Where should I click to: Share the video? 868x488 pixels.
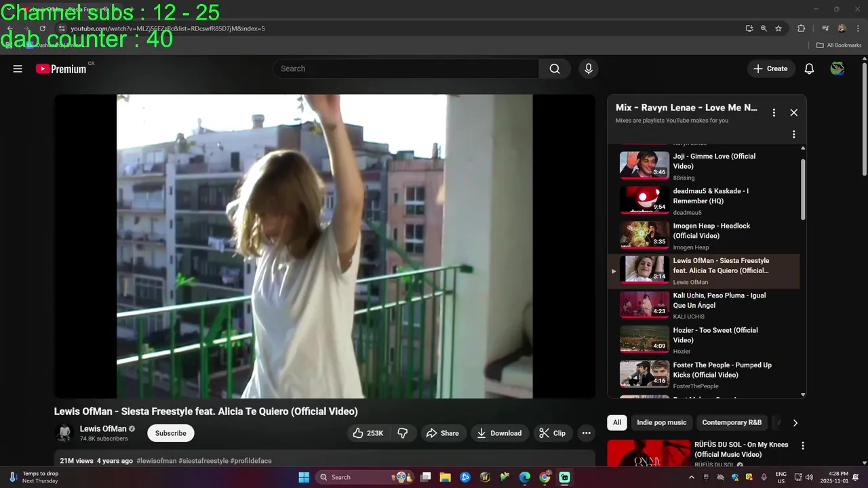[443, 433]
